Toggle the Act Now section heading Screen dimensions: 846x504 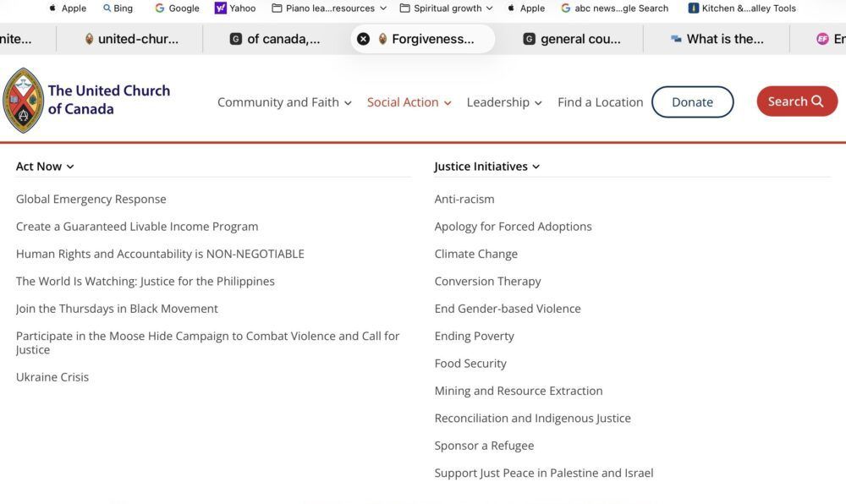click(45, 167)
